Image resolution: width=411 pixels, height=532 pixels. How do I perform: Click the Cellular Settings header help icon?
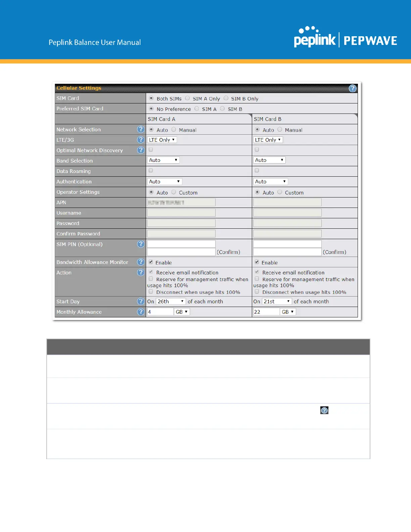pos(352,88)
